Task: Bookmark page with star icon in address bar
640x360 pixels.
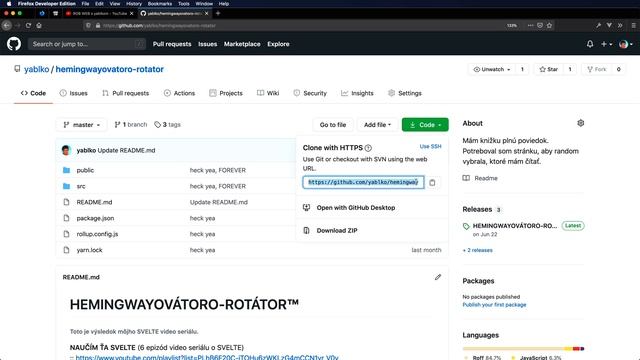Action: (549, 25)
